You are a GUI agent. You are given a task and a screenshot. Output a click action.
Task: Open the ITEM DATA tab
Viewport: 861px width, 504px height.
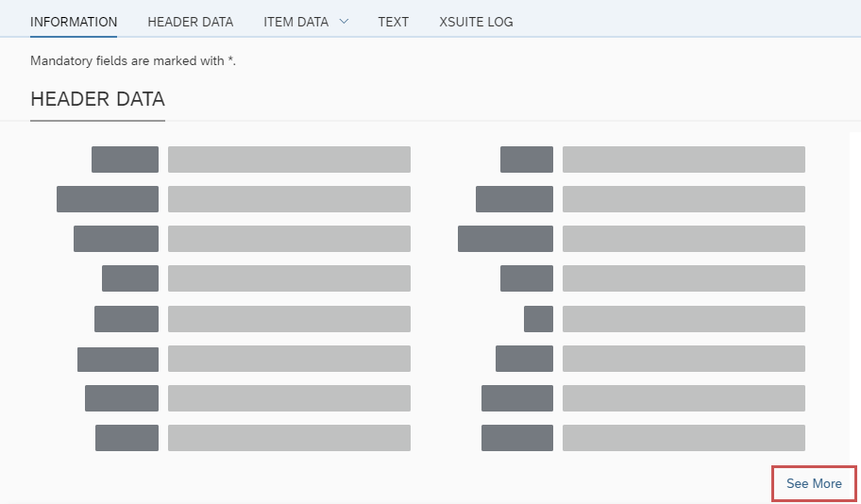click(296, 22)
